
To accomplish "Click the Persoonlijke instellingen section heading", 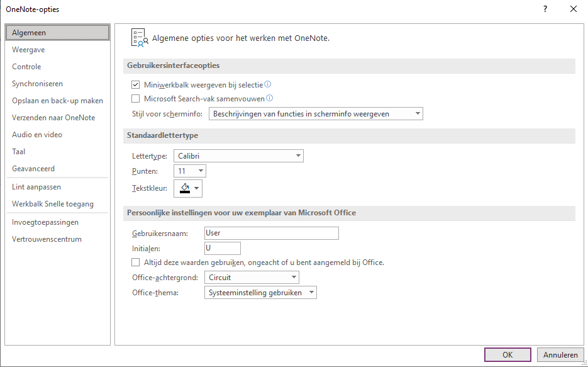I will coord(241,213).
